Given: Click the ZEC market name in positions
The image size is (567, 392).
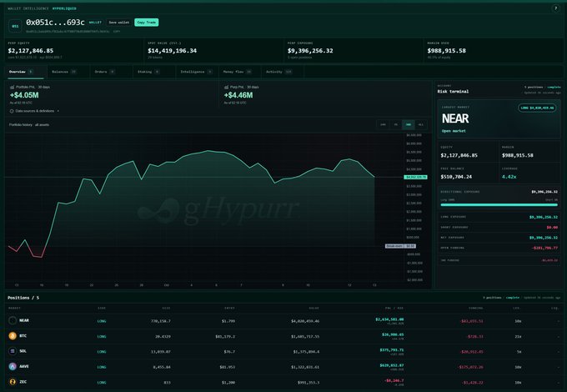Looking at the screenshot, I should 23,382.
